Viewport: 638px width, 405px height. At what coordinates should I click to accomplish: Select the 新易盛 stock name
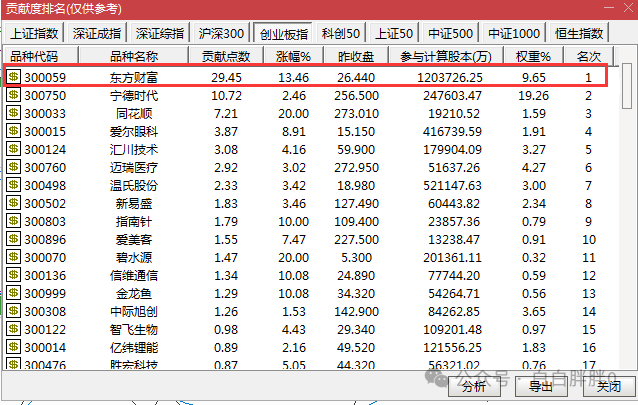click(133, 204)
